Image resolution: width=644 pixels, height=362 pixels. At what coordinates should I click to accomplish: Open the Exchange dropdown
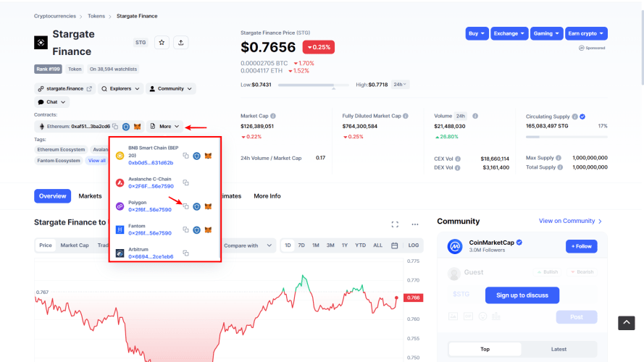click(509, 33)
